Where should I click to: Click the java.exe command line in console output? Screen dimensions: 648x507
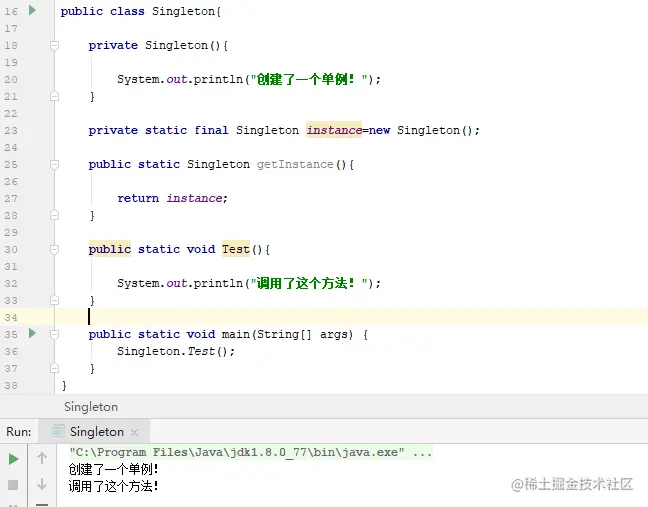coord(250,452)
